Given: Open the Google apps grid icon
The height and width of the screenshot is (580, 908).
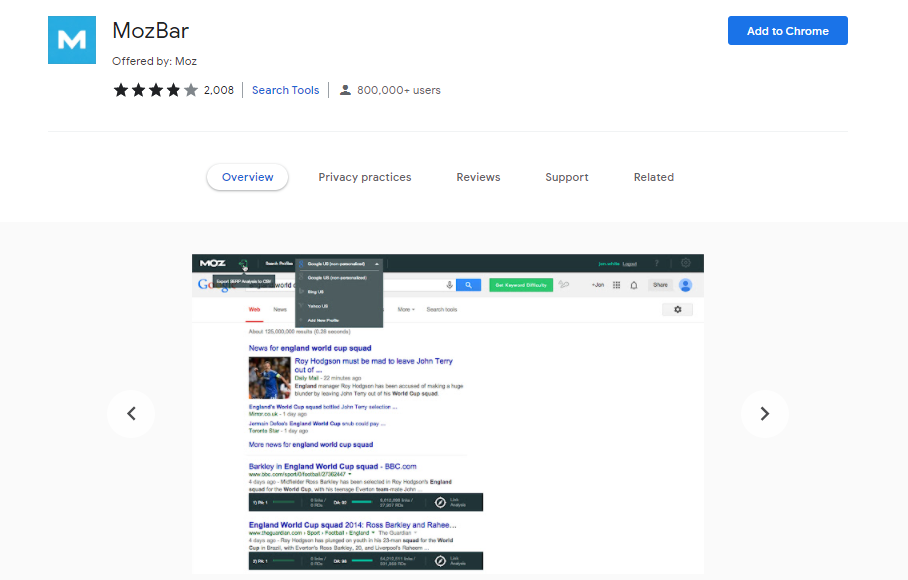Looking at the screenshot, I should tap(617, 286).
